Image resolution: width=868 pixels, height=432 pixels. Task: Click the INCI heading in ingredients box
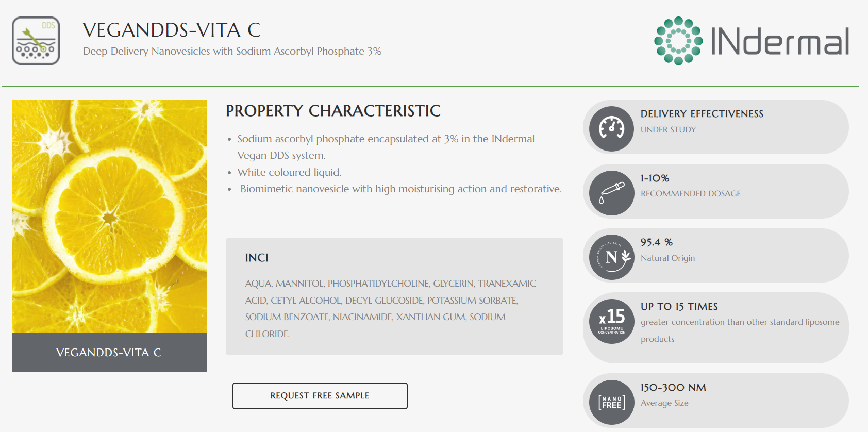point(257,258)
